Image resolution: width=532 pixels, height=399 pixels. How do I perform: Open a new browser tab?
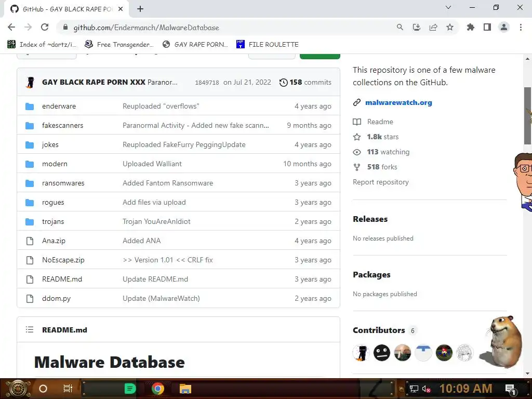point(140,9)
